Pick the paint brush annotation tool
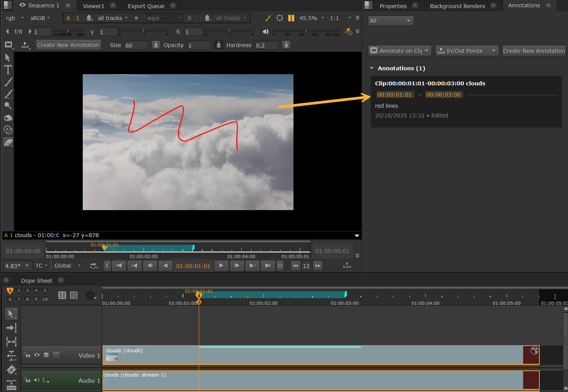Screen dimensions: 568x392 point(8,82)
